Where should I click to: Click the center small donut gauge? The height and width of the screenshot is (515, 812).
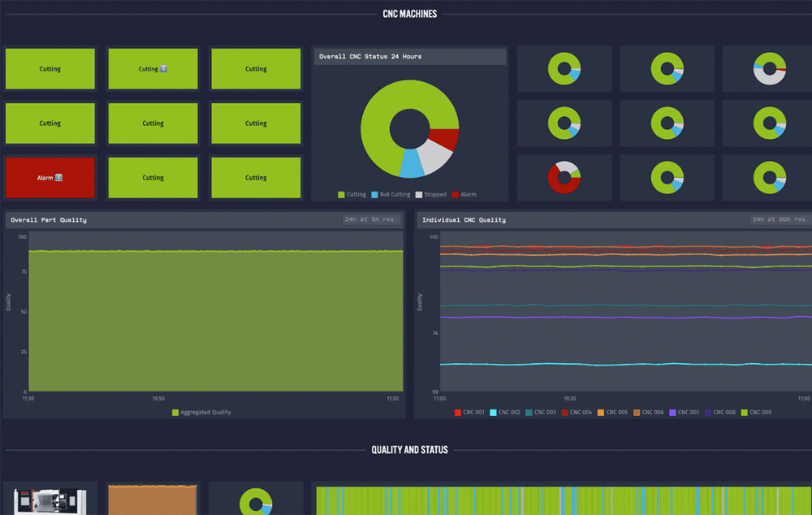[667, 123]
